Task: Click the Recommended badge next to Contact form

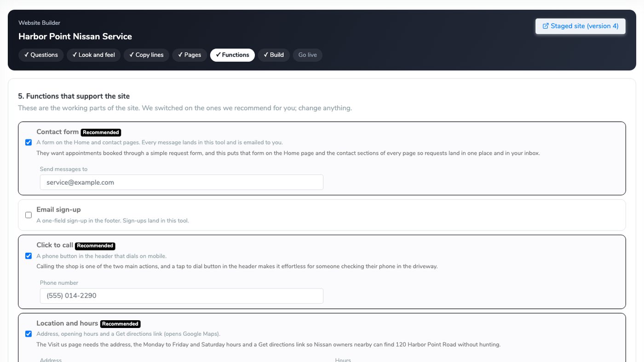Action: tap(101, 132)
